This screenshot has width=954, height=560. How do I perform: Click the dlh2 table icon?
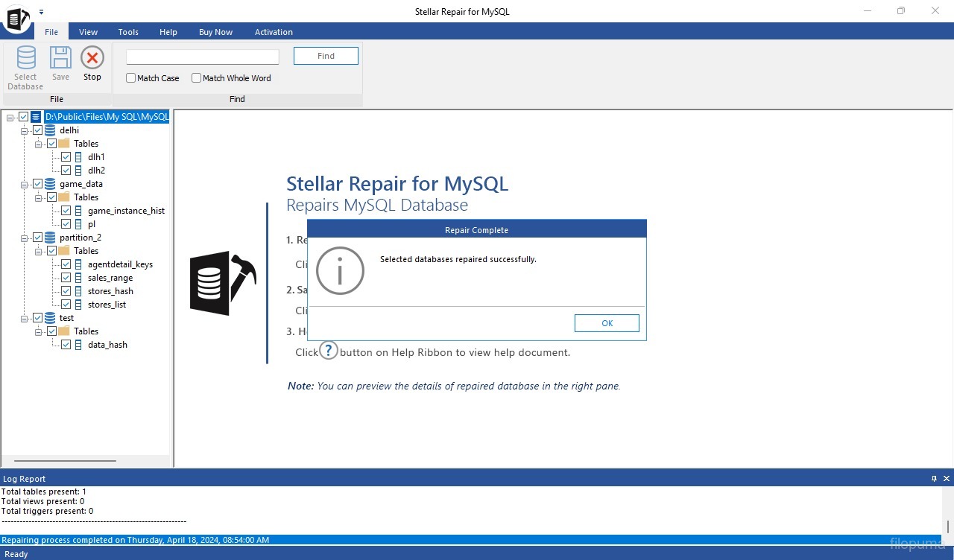pos(78,171)
